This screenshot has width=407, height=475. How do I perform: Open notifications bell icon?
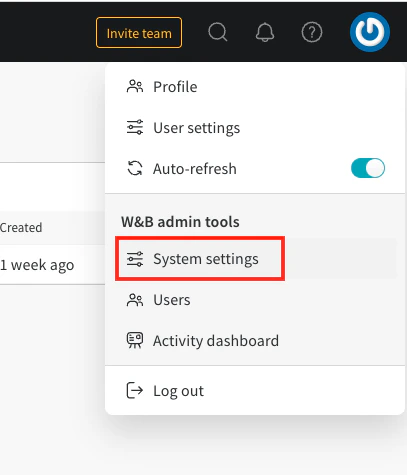(x=265, y=32)
